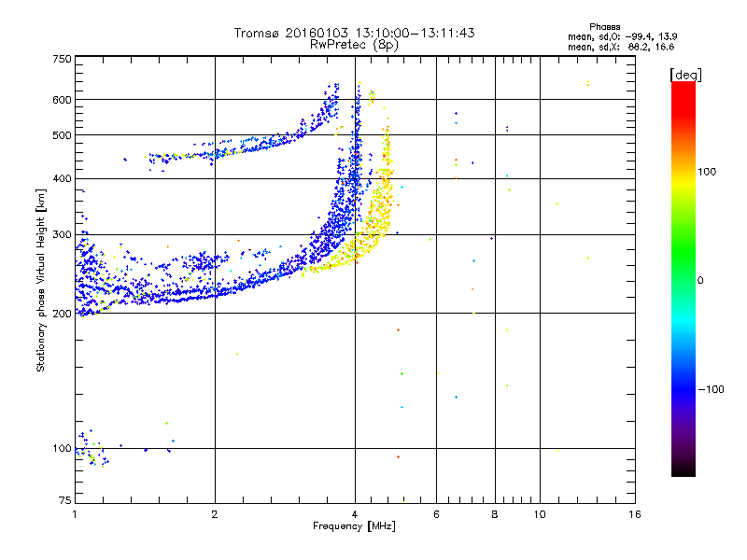
Task: Click colorbar tick label '100'
Action: tap(707, 172)
